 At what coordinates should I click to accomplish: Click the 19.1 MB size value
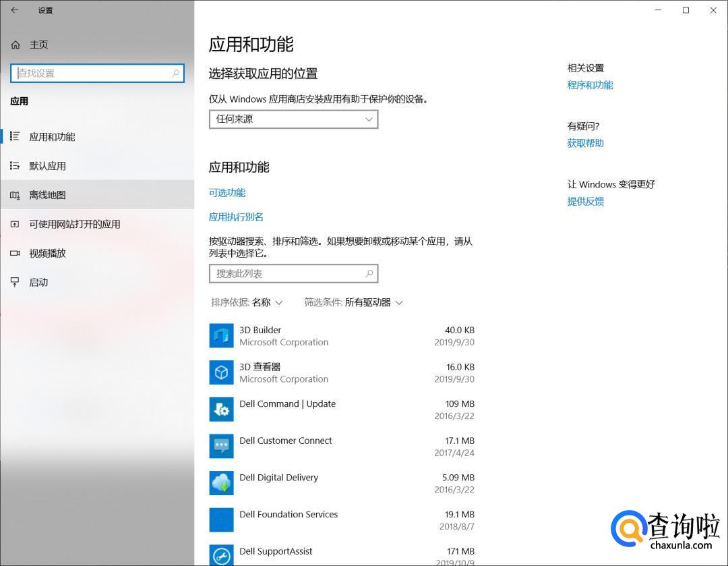point(460,515)
